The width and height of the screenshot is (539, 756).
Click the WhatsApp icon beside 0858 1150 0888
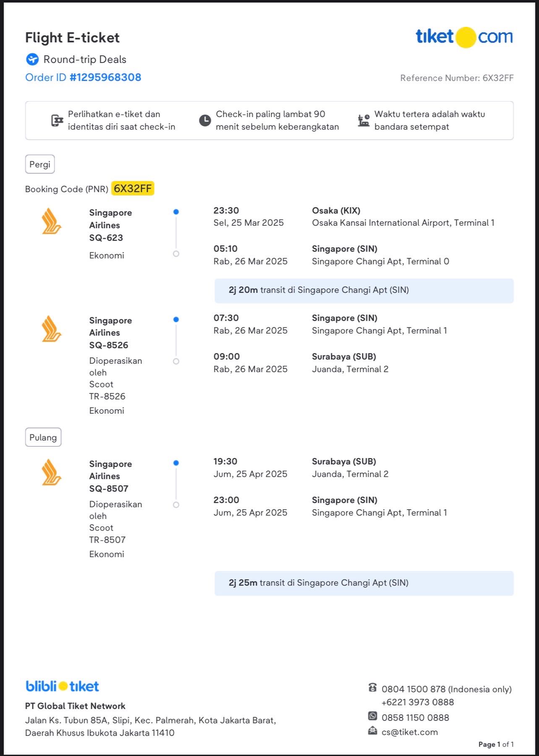[x=372, y=716]
